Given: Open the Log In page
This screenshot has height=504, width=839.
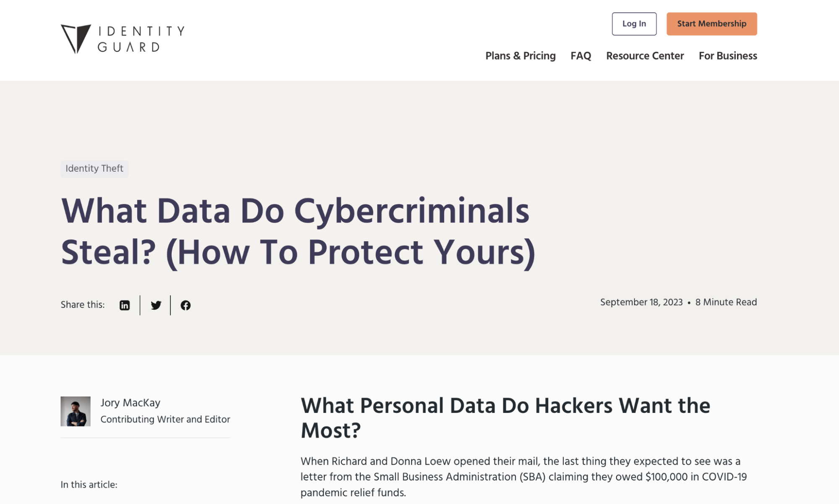Looking at the screenshot, I should 634,24.
